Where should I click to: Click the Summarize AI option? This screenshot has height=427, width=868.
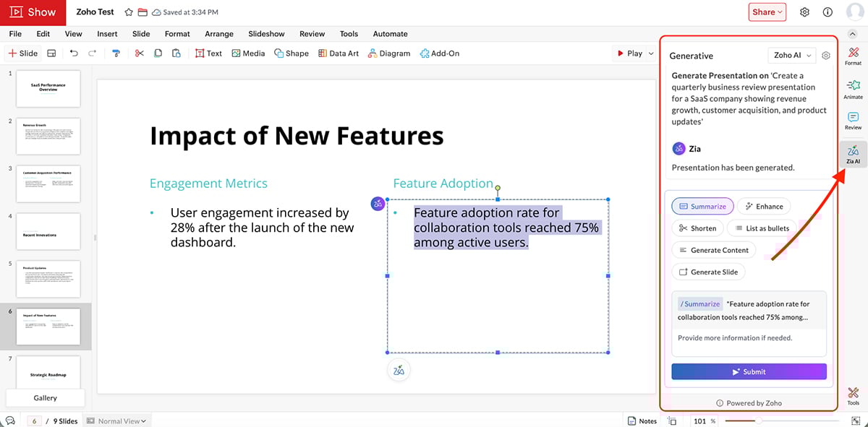coord(702,206)
